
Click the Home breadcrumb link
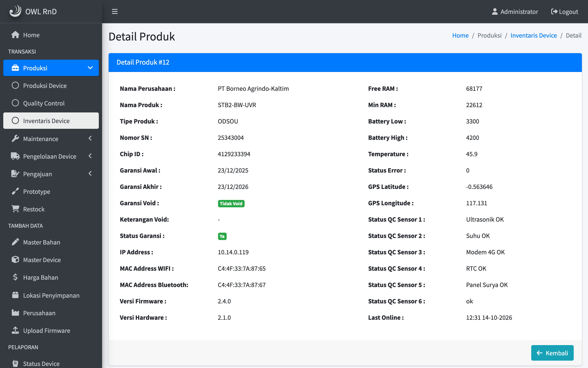(460, 35)
